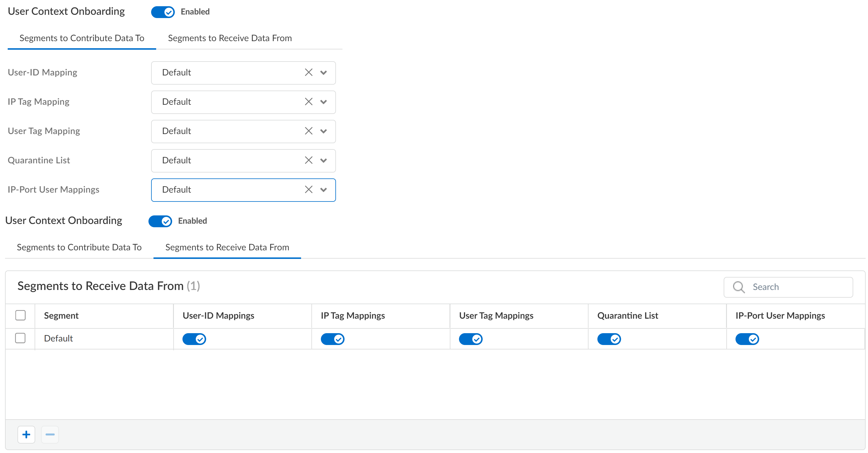868x453 pixels.
Task: Clear the Quarantine List selection
Action: [308, 160]
